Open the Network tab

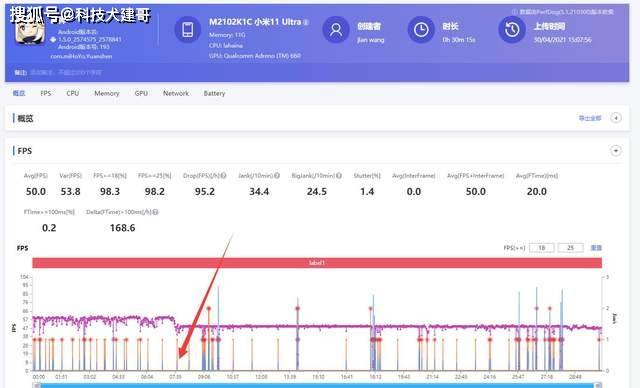point(176,93)
